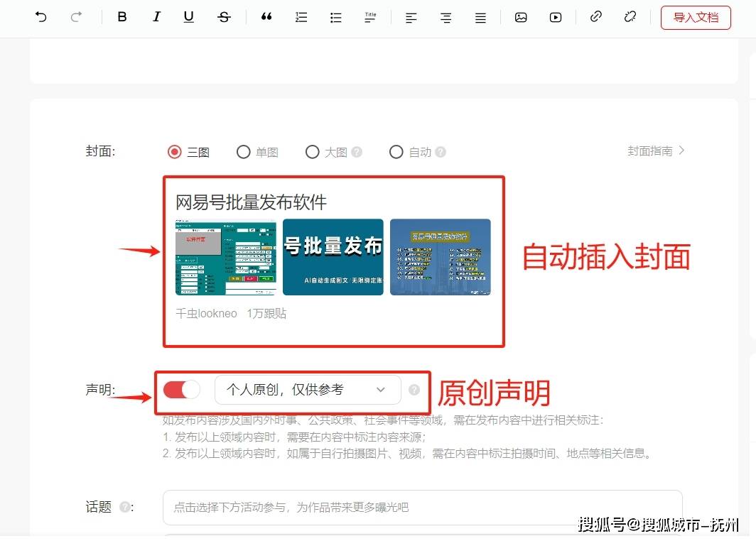The height and width of the screenshot is (541, 756).
Task: Open help icon next to 大图
Action: click(x=357, y=152)
